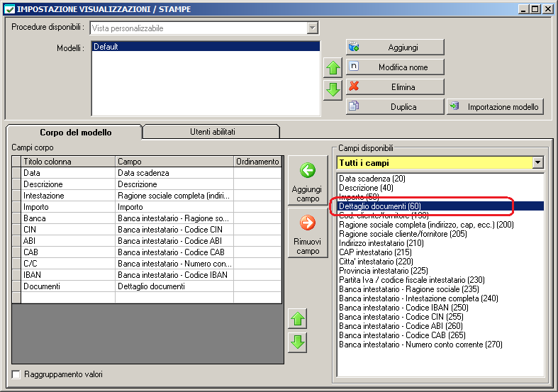Switch to Corpo del modello tab
The height and width of the screenshot is (392, 558).
pos(74,133)
